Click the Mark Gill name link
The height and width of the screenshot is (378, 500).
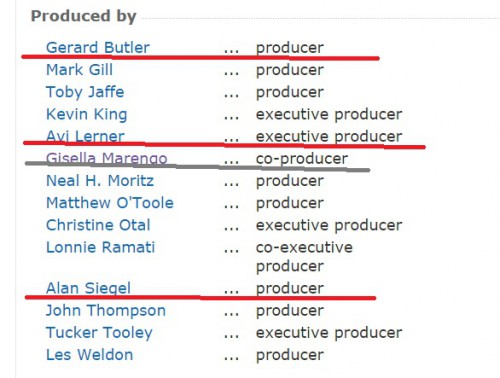click(79, 70)
